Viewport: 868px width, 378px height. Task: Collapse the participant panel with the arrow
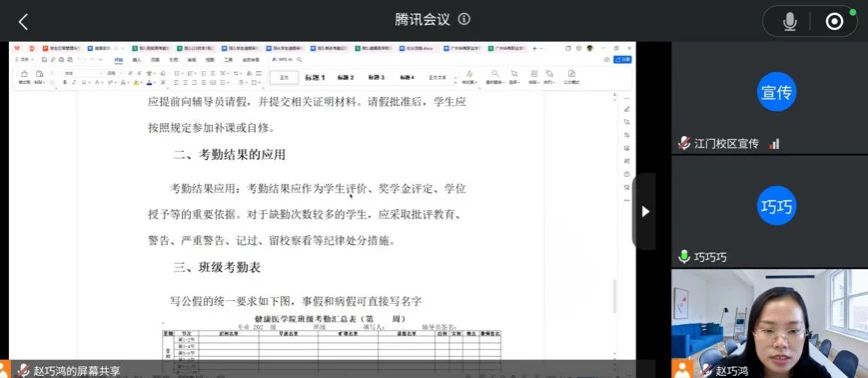(645, 211)
